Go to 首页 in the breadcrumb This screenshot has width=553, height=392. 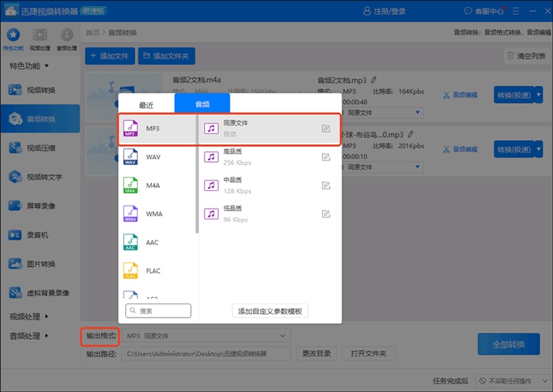tap(92, 32)
